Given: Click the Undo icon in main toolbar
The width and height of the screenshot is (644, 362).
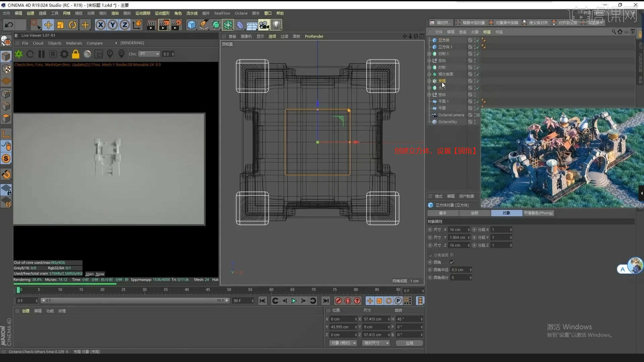Looking at the screenshot, I should [8, 25].
